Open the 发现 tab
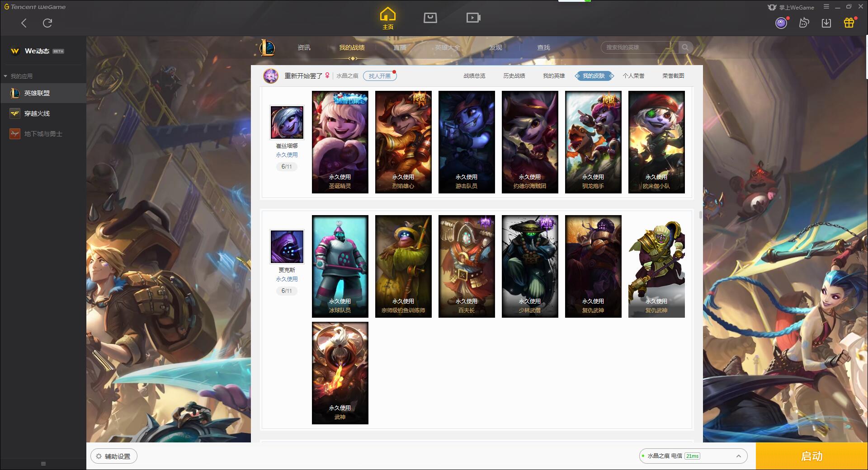The width and height of the screenshot is (868, 470). tap(495, 47)
